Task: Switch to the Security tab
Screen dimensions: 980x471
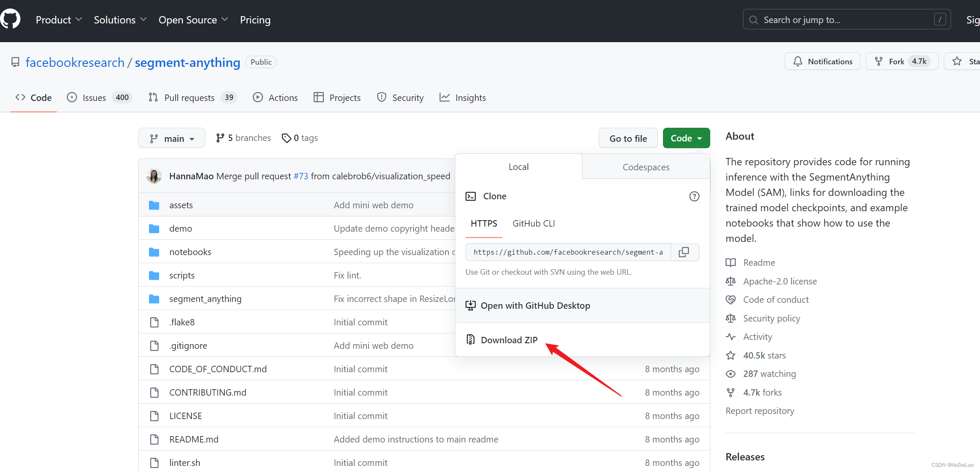Action: click(400, 98)
